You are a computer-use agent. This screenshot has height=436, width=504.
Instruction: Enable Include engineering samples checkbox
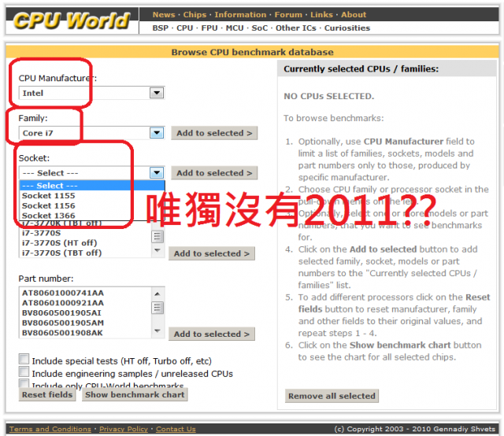click(24, 371)
